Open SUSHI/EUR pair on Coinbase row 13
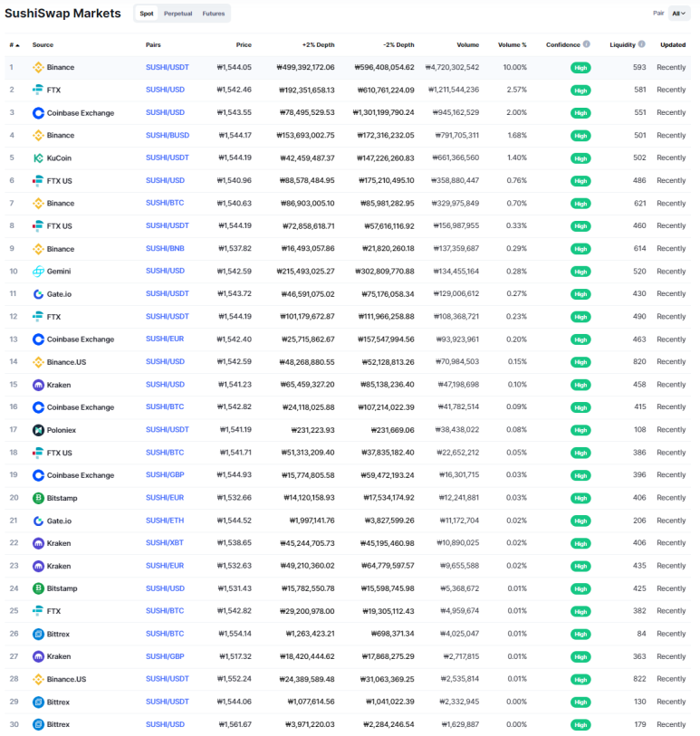 [165, 339]
